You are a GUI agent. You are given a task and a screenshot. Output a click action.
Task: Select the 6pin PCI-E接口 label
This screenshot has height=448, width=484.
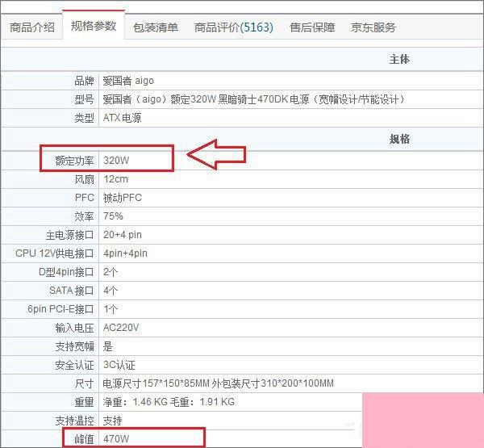click(60, 309)
